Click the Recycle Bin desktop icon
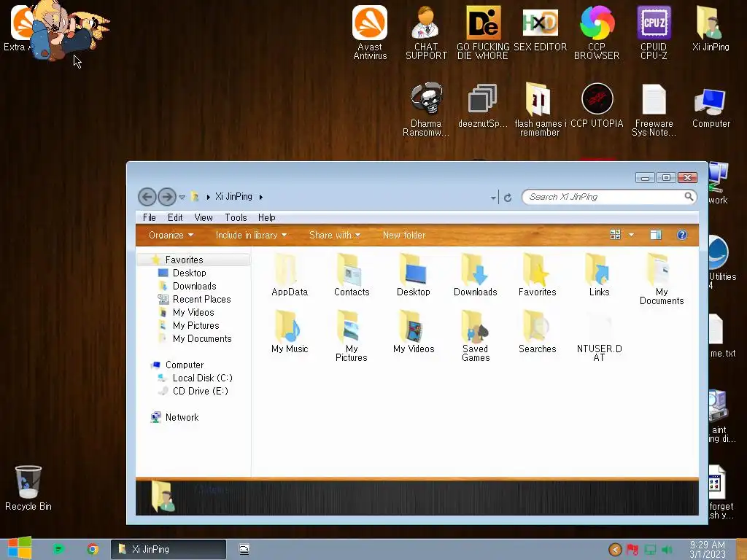The image size is (747, 560). 28,488
